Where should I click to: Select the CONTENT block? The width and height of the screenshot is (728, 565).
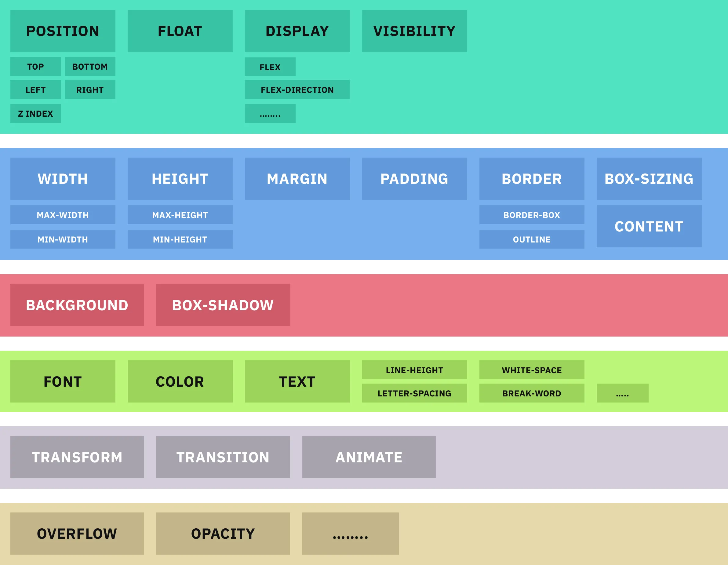[x=649, y=226]
